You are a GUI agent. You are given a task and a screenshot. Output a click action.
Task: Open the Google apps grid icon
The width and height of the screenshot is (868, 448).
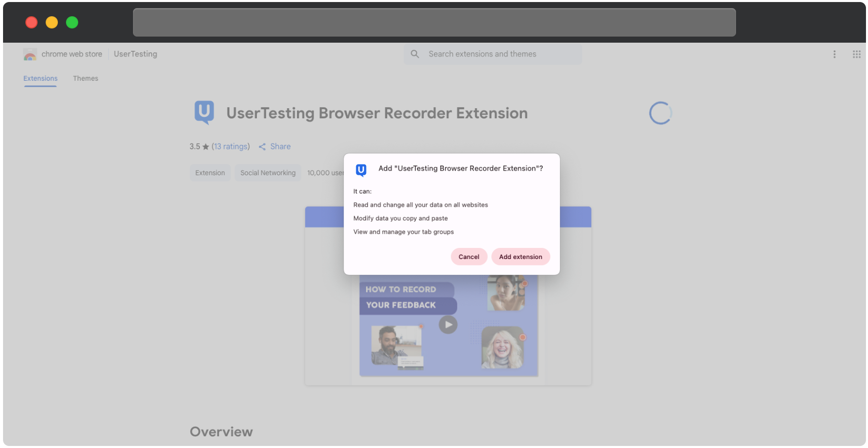(x=856, y=54)
